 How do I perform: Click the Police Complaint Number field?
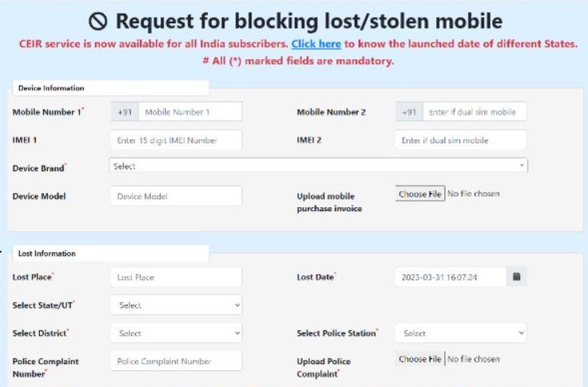pyautogui.click(x=177, y=361)
